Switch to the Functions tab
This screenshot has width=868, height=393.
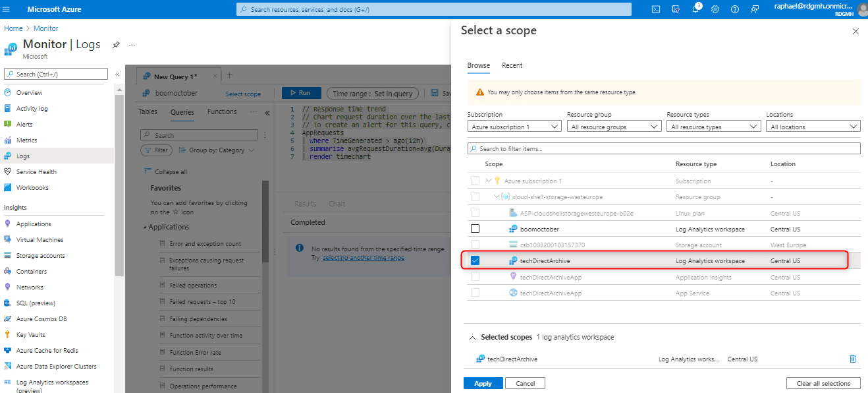pos(222,112)
